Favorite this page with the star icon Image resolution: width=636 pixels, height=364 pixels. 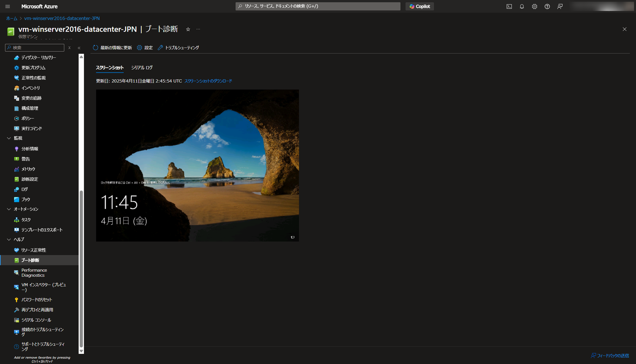pyautogui.click(x=188, y=29)
